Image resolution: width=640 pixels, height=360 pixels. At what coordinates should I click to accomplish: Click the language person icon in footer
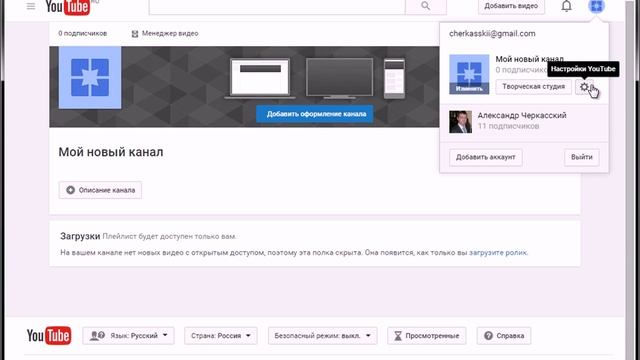pyautogui.click(x=97, y=336)
